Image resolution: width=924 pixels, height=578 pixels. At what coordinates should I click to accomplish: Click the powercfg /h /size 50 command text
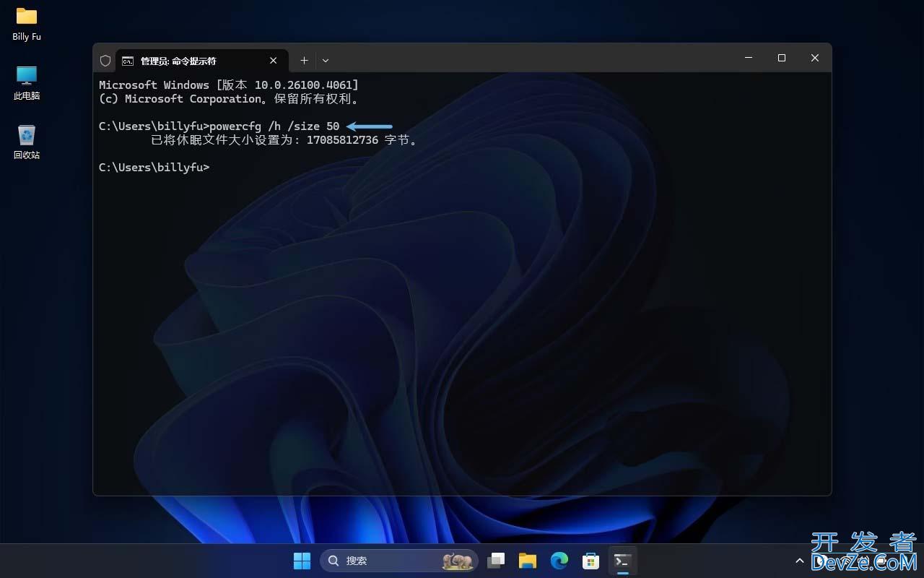[x=274, y=126]
